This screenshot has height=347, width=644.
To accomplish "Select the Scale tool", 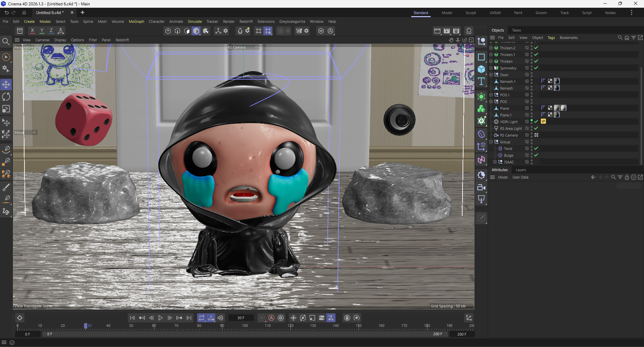I will (6, 109).
